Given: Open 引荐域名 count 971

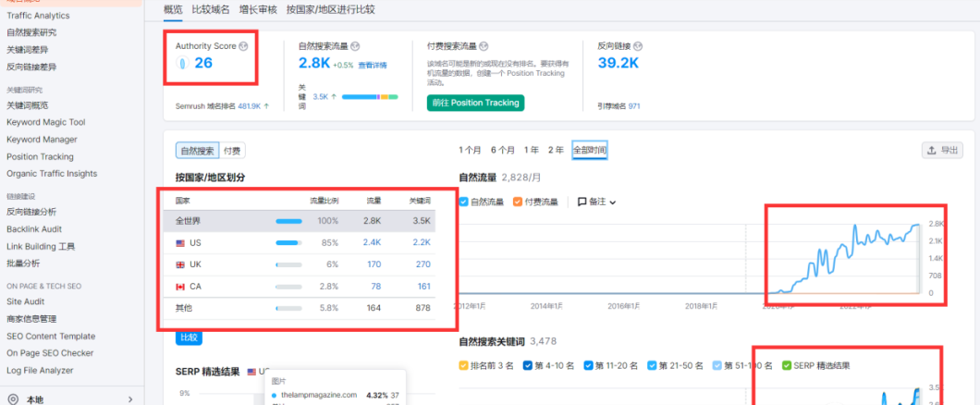Looking at the screenshot, I should tap(634, 106).
